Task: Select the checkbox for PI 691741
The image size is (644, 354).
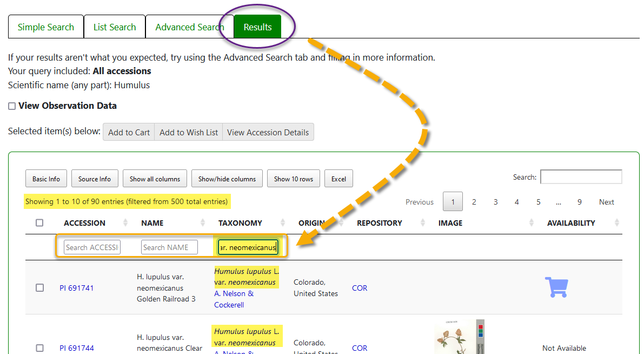Action: (x=39, y=288)
